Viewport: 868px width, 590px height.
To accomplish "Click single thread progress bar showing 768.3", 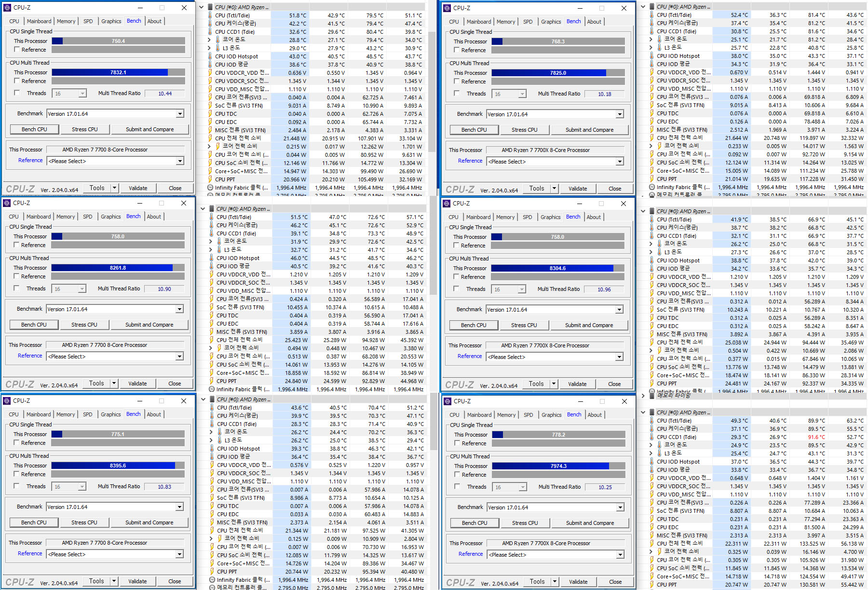I will point(558,41).
